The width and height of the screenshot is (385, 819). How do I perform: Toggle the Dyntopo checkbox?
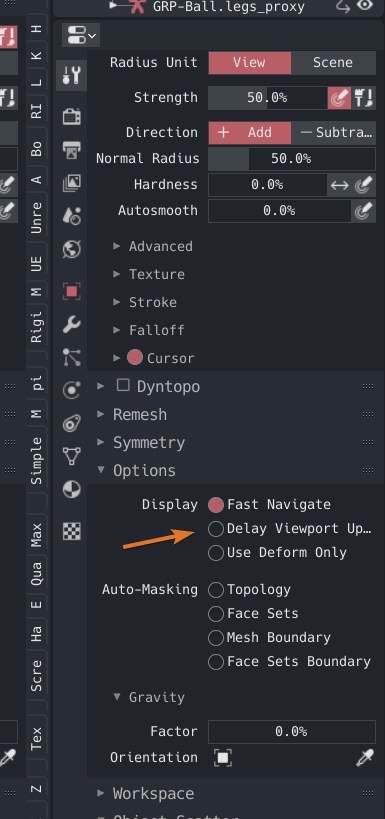point(123,385)
